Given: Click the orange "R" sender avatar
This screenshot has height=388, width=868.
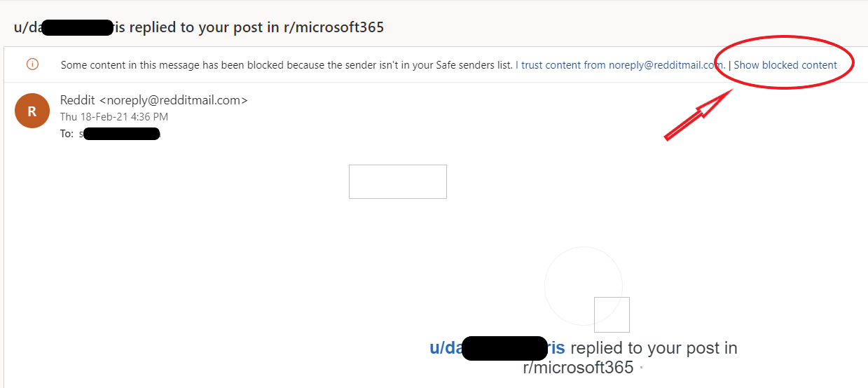Looking at the screenshot, I should [32, 111].
